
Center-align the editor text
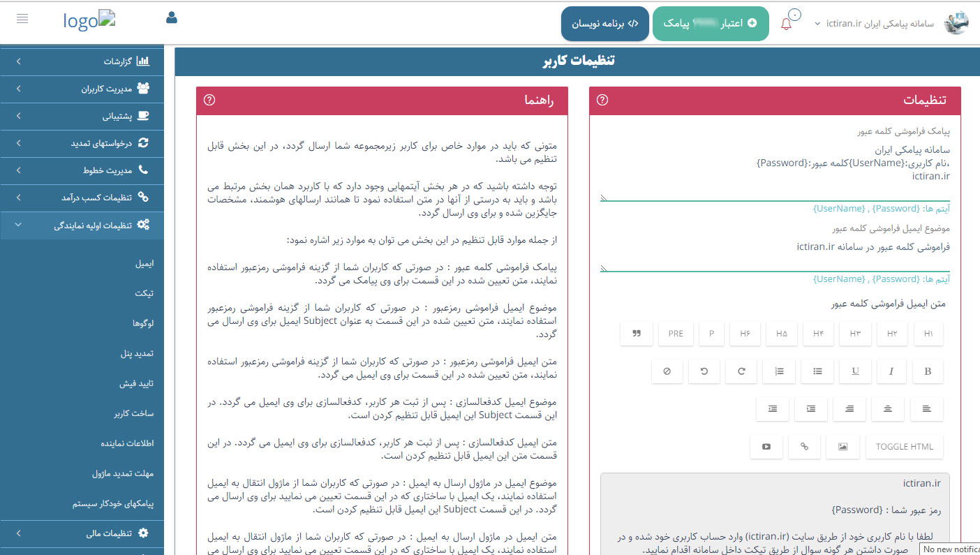point(888,409)
